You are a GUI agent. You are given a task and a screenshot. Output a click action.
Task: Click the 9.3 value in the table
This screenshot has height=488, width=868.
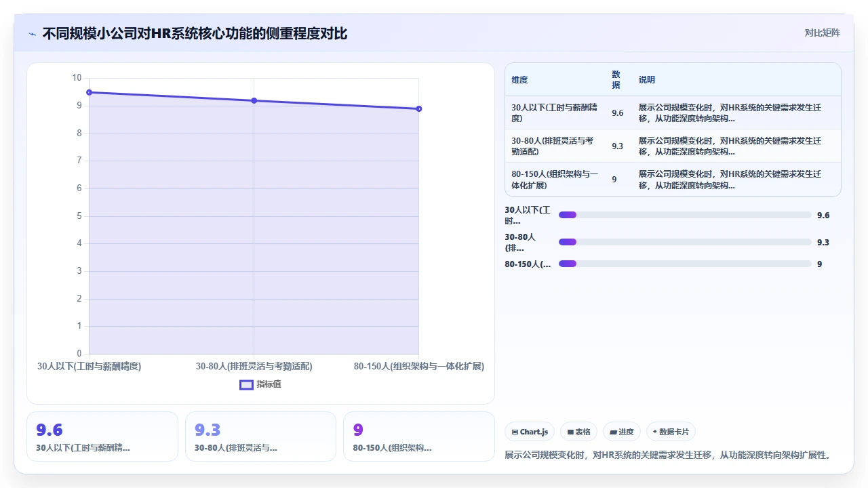click(x=617, y=146)
